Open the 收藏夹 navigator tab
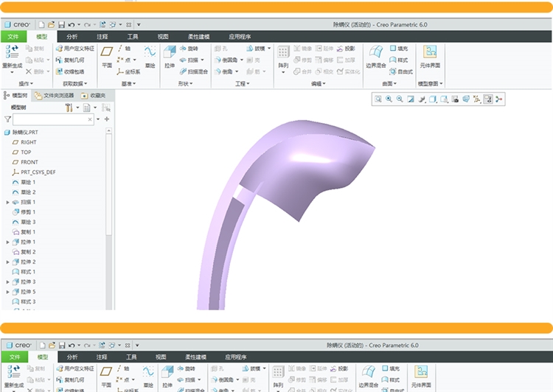Viewport: 553px width, 392px height. pyautogui.click(x=94, y=96)
